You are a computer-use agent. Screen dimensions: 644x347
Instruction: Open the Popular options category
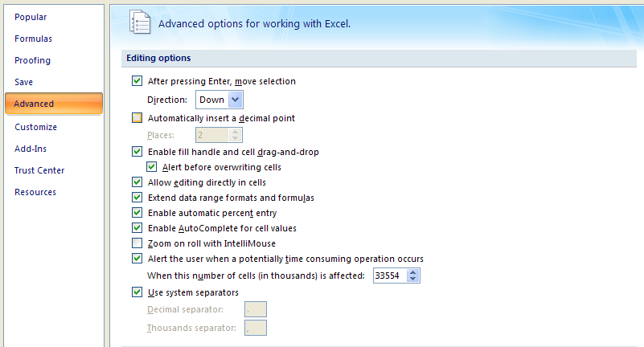coord(31,17)
